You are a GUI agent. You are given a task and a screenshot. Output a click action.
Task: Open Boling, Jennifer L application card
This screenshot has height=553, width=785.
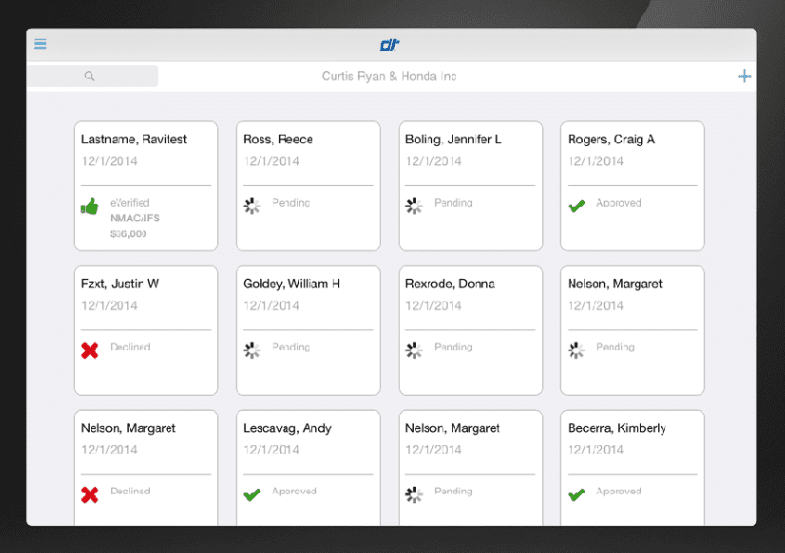(470, 186)
